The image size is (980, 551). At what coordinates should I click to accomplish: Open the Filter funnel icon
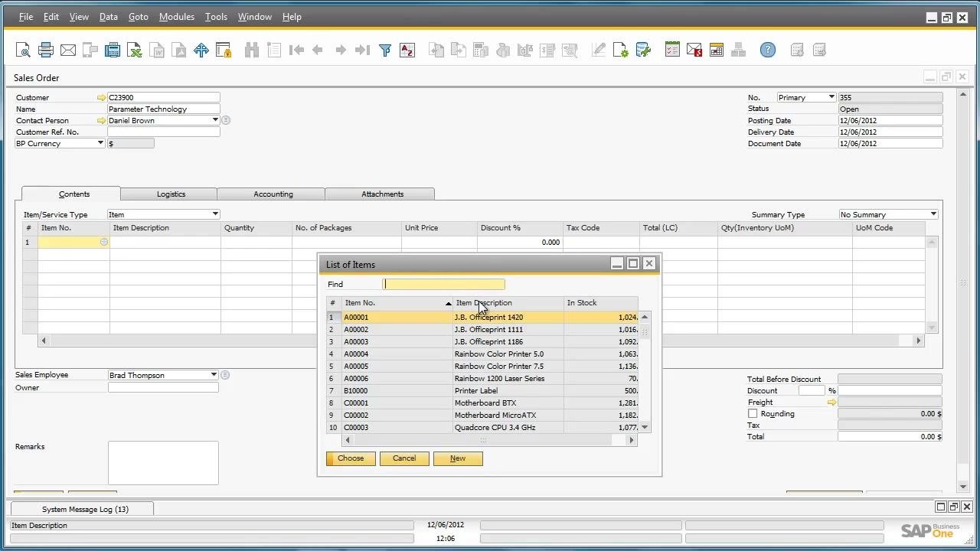385,51
